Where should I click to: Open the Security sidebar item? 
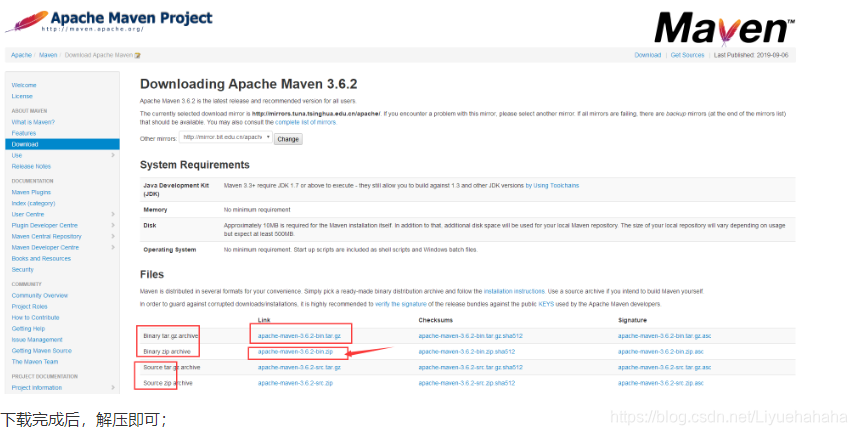[x=22, y=269]
